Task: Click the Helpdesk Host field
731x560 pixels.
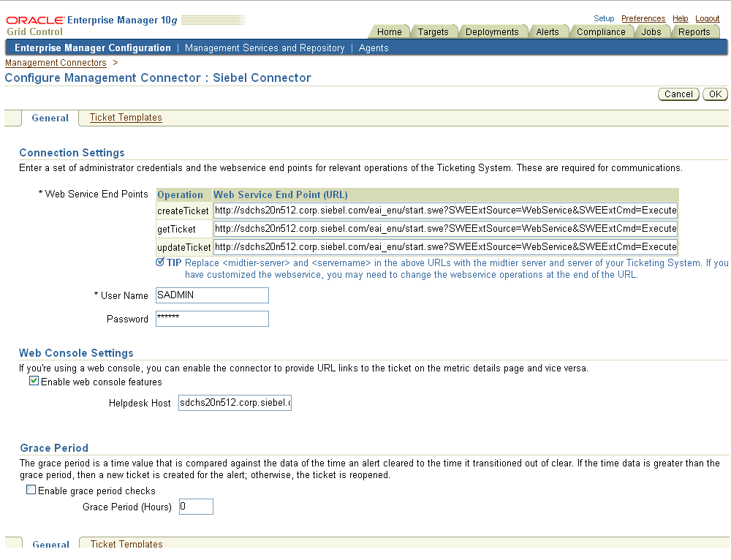Action: click(x=235, y=402)
